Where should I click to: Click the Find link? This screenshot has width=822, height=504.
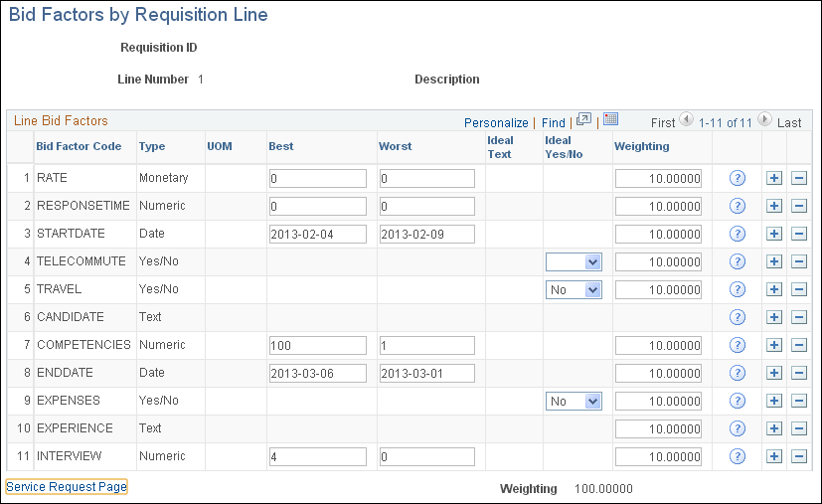click(x=553, y=122)
